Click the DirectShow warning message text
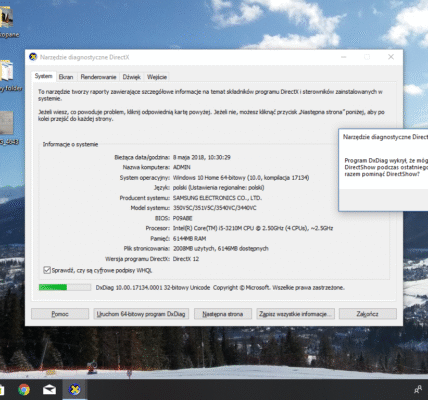428x400 pixels. tap(386, 167)
